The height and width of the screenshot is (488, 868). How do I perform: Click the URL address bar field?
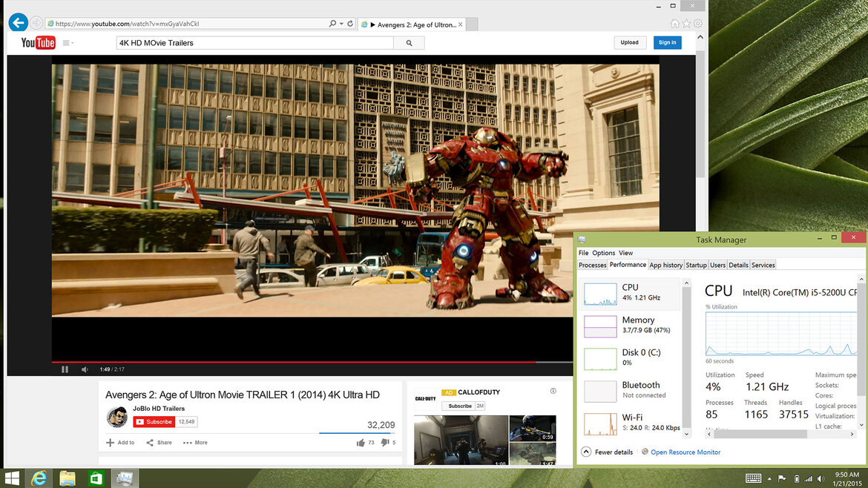(x=186, y=24)
